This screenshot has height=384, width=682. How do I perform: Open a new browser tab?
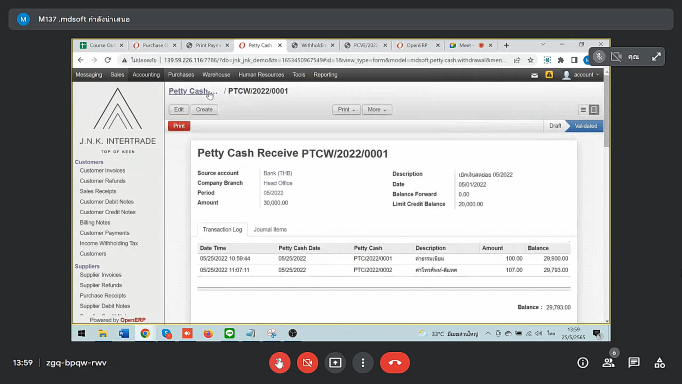click(x=506, y=45)
